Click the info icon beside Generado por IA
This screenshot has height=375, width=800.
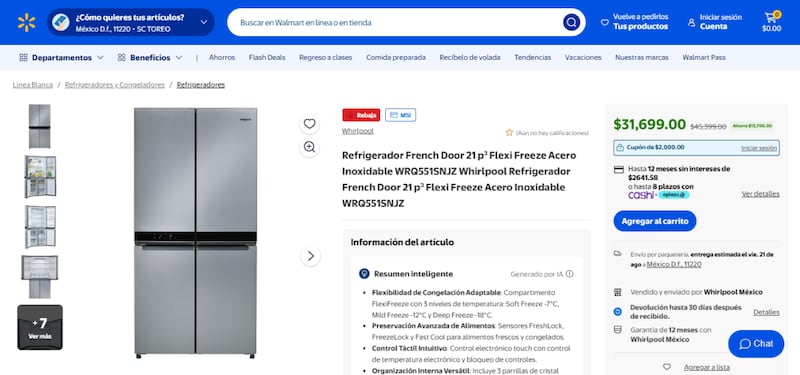tap(569, 274)
